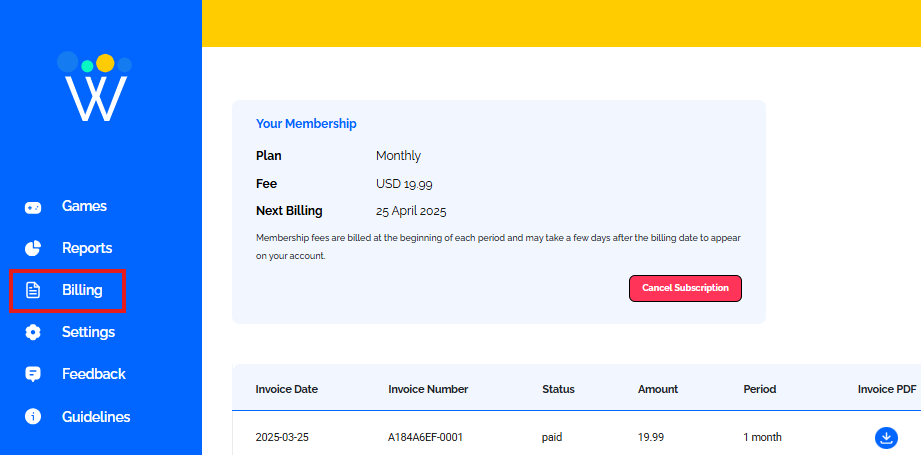Click the Games controller icon
This screenshot has height=455, width=921.
coord(33,207)
